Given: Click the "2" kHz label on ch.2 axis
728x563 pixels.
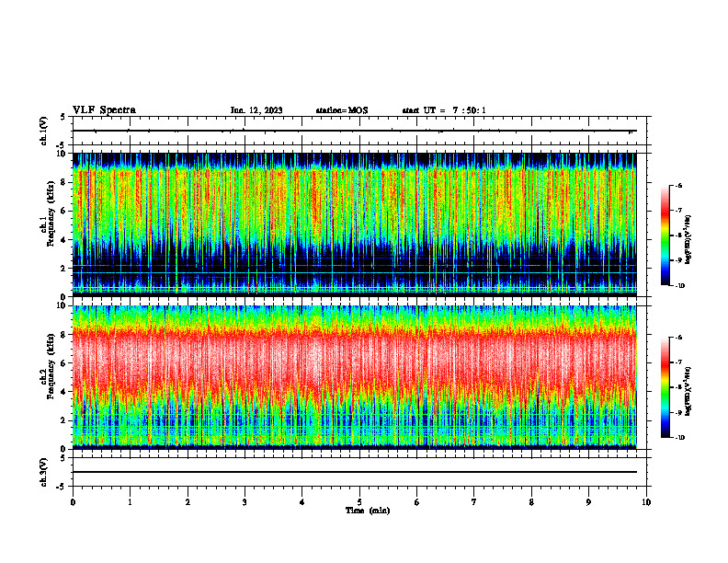Looking at the screenshot, I should pos(64,420).
